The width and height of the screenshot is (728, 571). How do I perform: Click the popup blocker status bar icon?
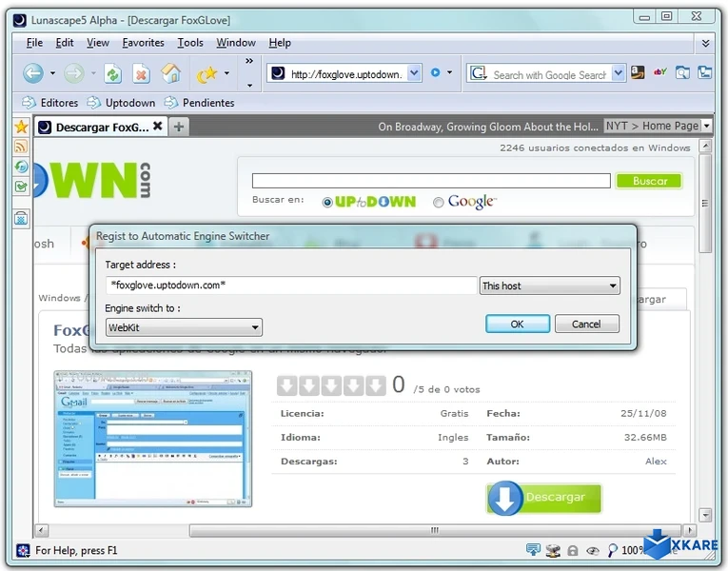pyautogui.click(x=533, y=550)
